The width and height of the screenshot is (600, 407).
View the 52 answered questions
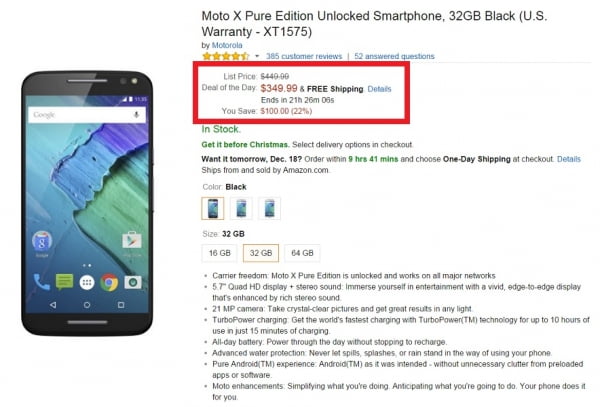[x=394, y=56]
